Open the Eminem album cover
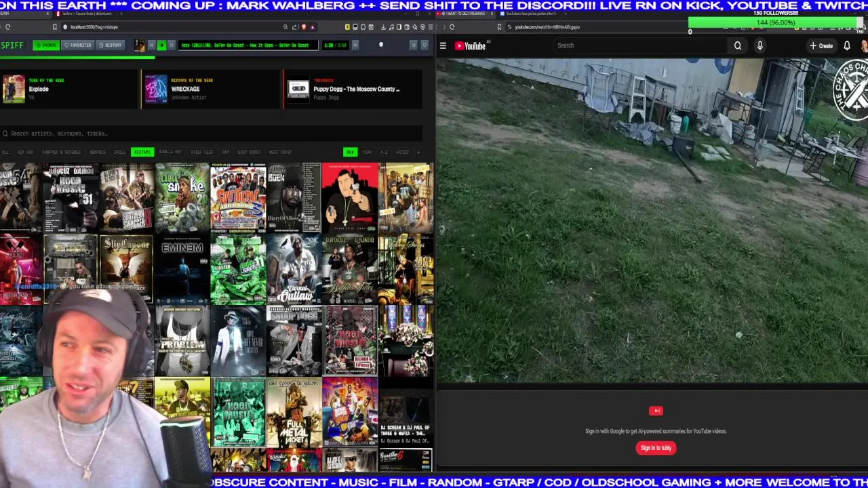This screenshot has width=868, height=488. click(x=182, y=269)
